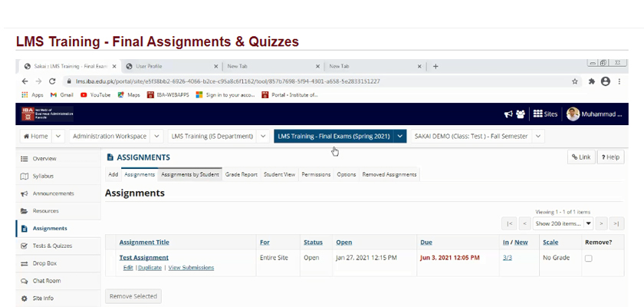Open the extensions puzzle icon
Viewport: 644px width, 307px height.
pos(591,81)
